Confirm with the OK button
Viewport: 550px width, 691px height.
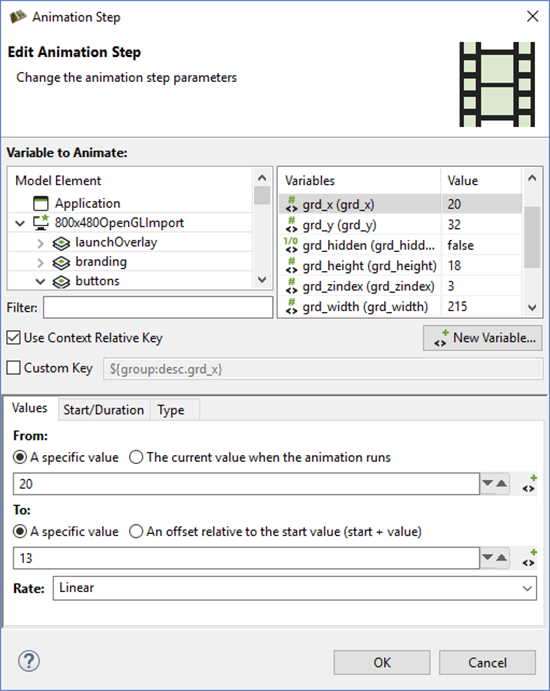pyautogui.click(x=382, y=662)
